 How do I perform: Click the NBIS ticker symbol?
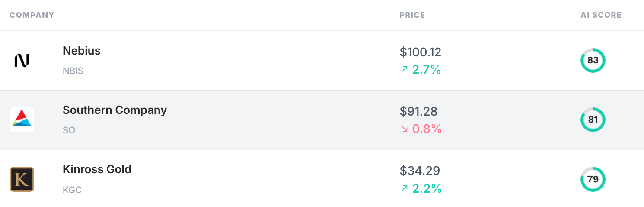click(x=73, y=71)
